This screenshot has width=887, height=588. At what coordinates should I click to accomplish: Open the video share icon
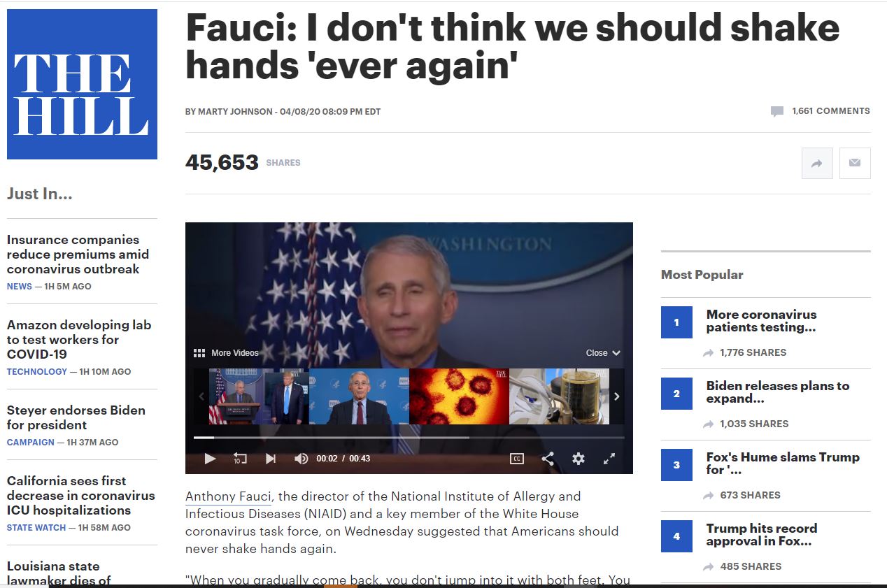[548, 459]
